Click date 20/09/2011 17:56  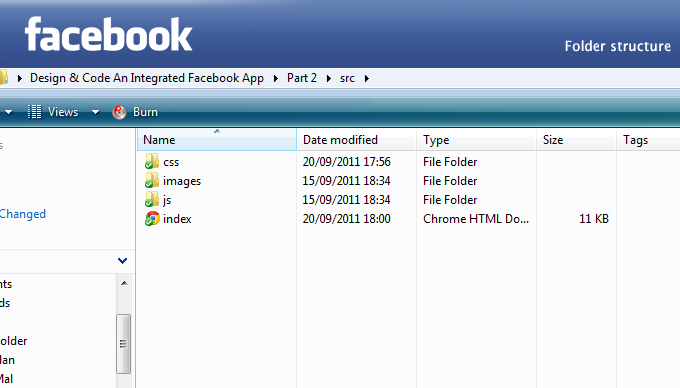pos(347,162)
